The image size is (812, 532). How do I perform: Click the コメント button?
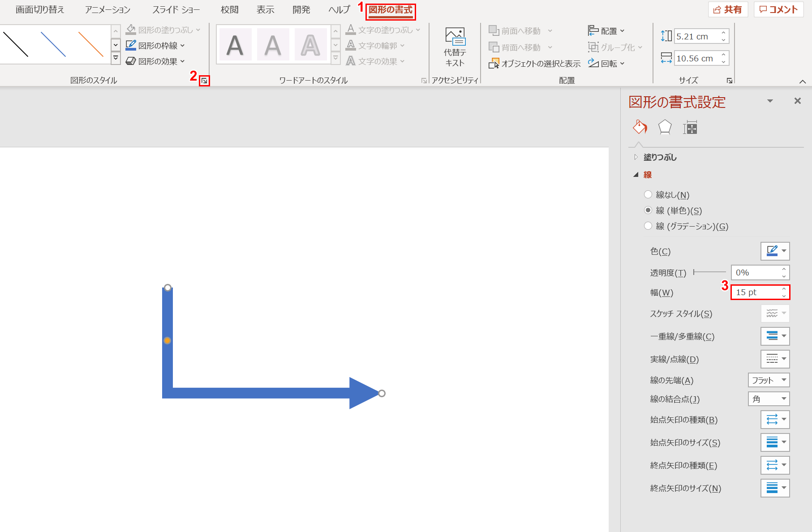pyautogui.click(x=778, y=9)
